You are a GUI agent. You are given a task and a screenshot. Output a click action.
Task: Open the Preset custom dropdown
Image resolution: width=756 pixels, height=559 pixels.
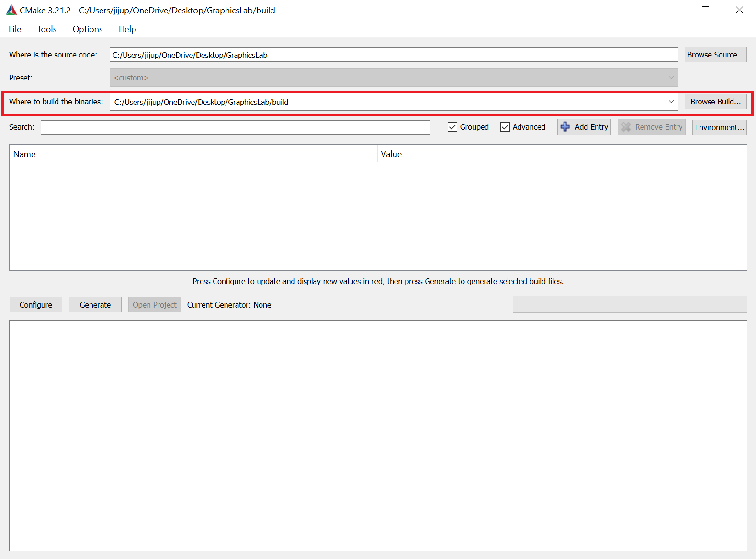[394, 78]
